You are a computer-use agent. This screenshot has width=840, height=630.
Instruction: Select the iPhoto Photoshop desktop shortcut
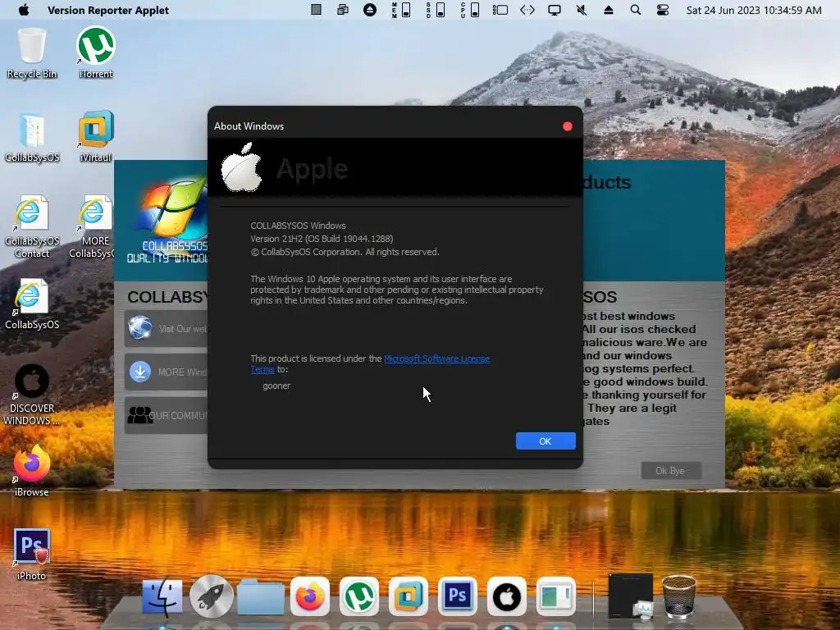(x=32, y=555)
